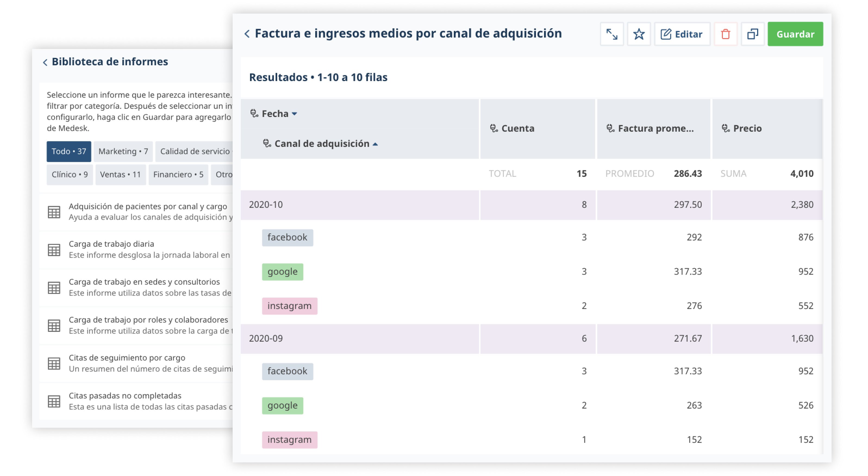Screen dimensions: 868x476
Task: Mark report as favorite with star icon
Action: point(639,34)
